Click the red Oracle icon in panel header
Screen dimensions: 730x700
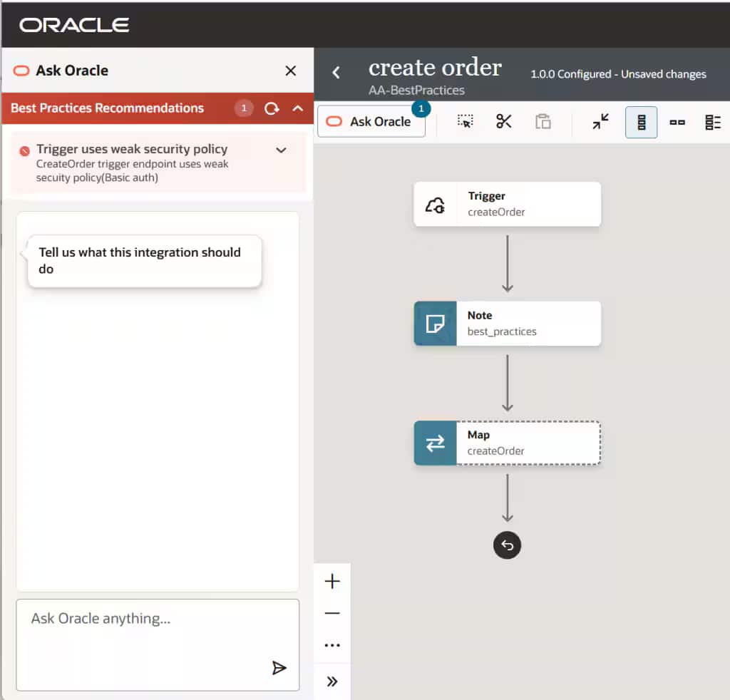click(21, 71)
